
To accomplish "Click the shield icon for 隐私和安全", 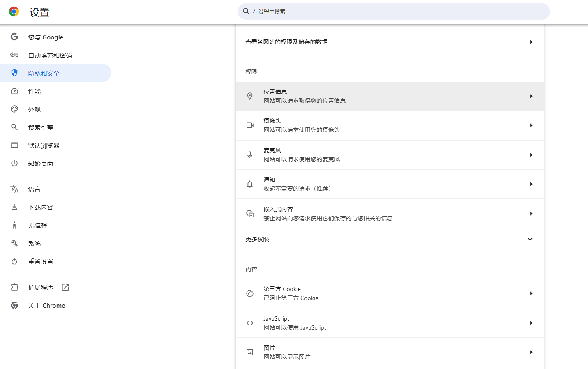I will pyautogui.click(x=14, y=73).
